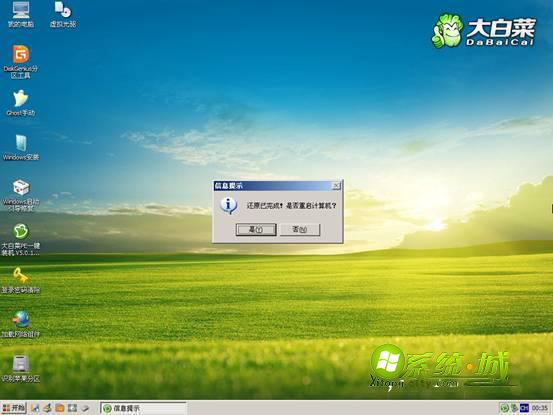553x415 pixels.
Task: Close the 信息提示 dialog window
Action: point(336,185)
